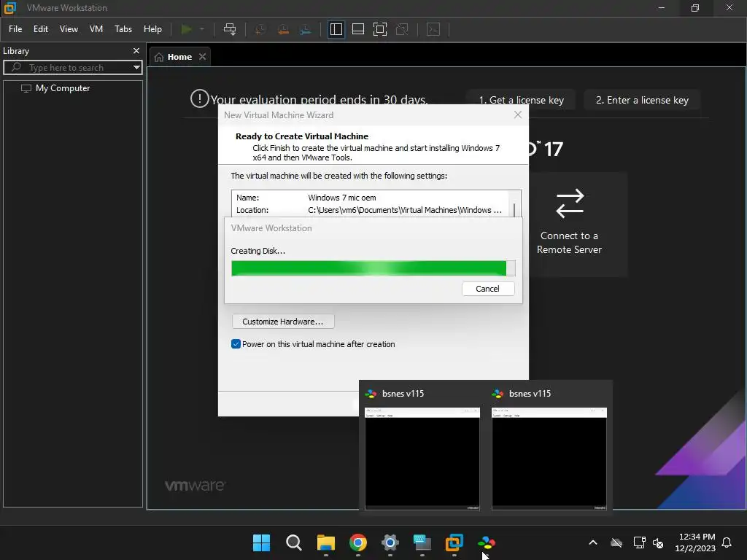
Task: Open File Explorer from taskbar
Action: (326, 542)
